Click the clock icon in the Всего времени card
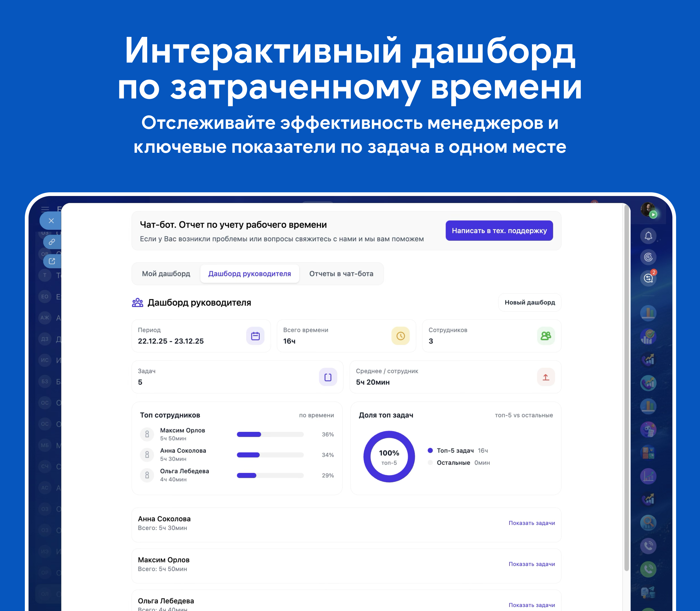 (x=400, y=336)
